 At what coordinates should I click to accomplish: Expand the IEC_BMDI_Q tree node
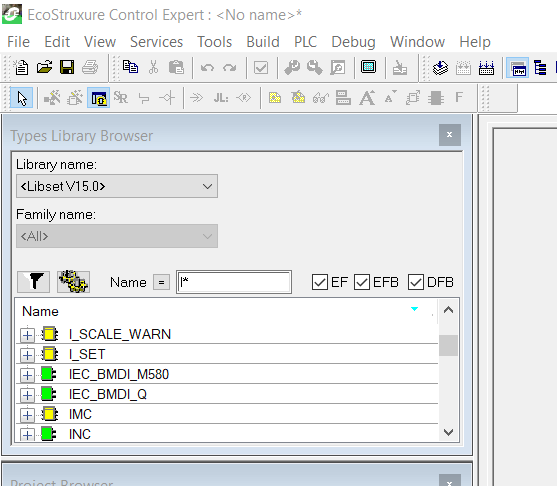(x=27, y=395)
